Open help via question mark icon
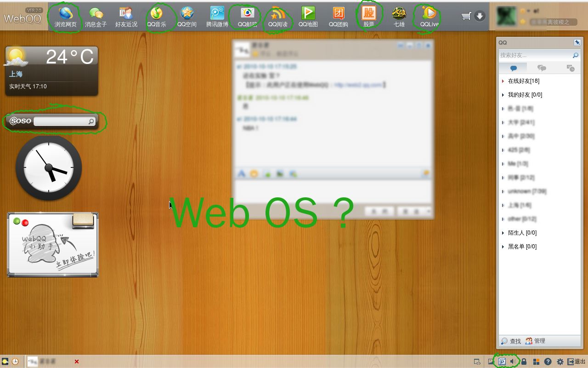Viewport: 588px width, 368px height. pos(548,362)
